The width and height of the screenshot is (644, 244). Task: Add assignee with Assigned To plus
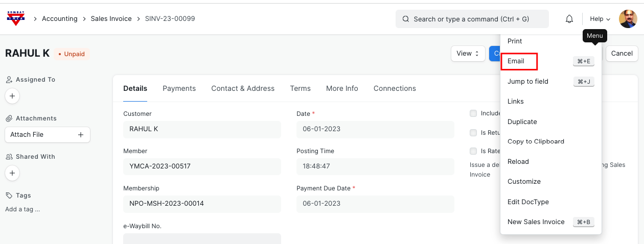pyautogui.click(x=12, y=96)
